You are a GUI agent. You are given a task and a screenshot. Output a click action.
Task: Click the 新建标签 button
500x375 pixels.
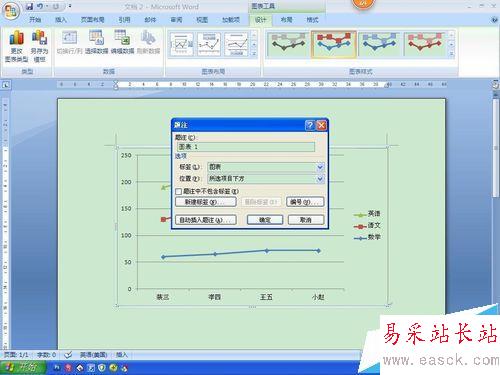point(206,202)
